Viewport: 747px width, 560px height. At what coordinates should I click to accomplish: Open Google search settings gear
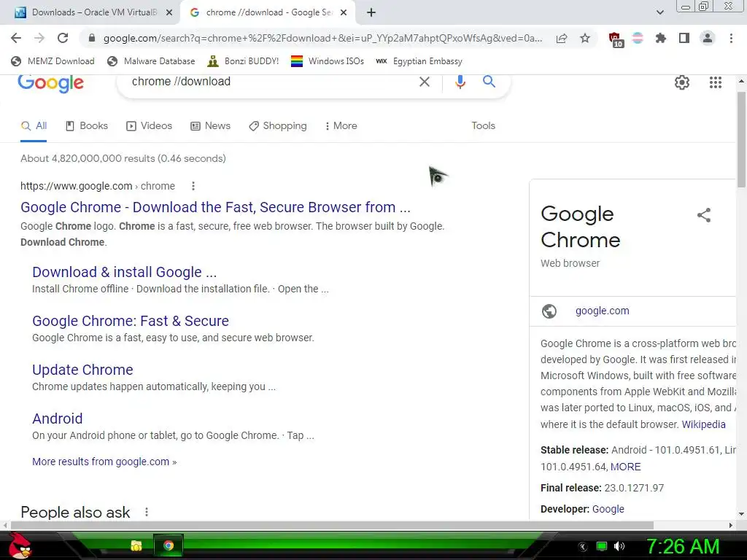[682, 82]
